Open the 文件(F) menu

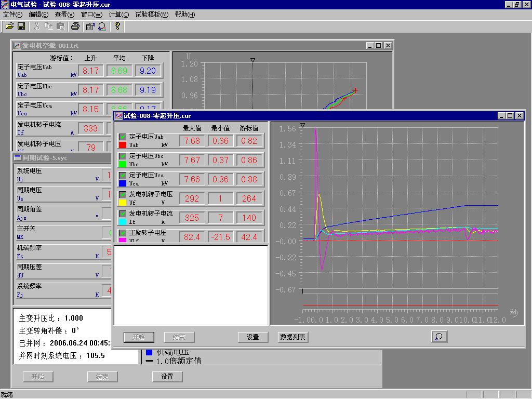click(x=12, y=15)
